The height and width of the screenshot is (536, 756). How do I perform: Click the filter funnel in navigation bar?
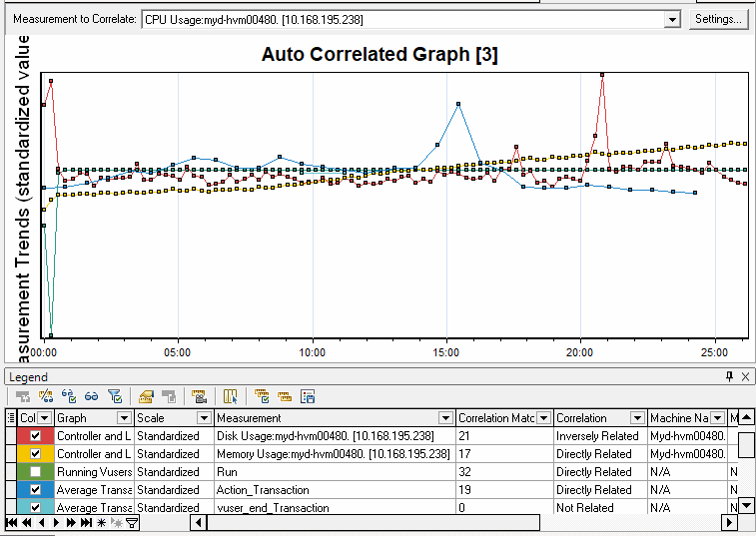pos(132,523)
